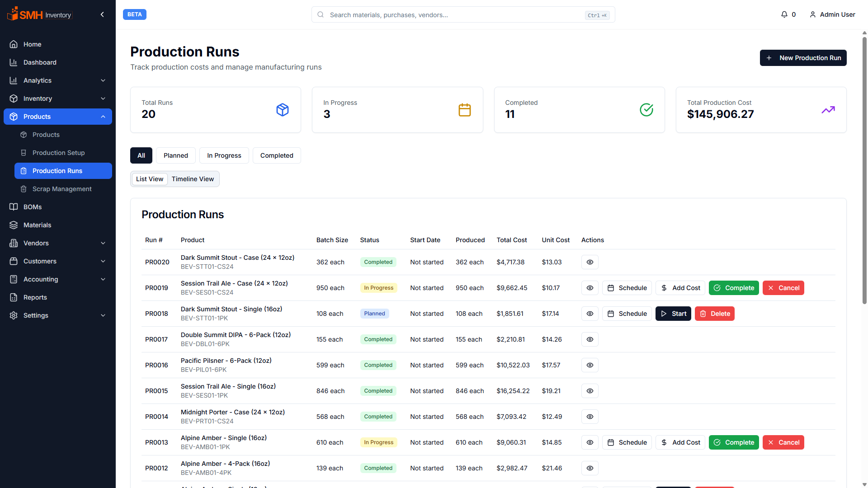Click eye icon for PR0016 row
This screenshot has width=868, height=488.
coord(590,365)
